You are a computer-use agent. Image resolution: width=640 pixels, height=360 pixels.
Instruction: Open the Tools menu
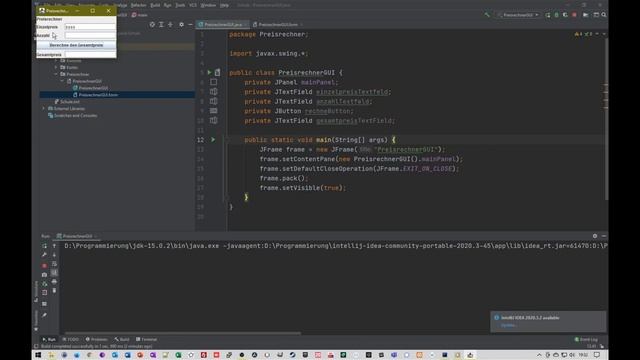[x=180, y=5]
